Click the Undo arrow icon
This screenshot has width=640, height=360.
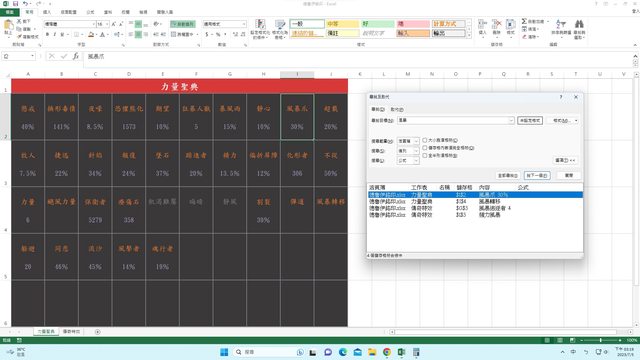25,4
